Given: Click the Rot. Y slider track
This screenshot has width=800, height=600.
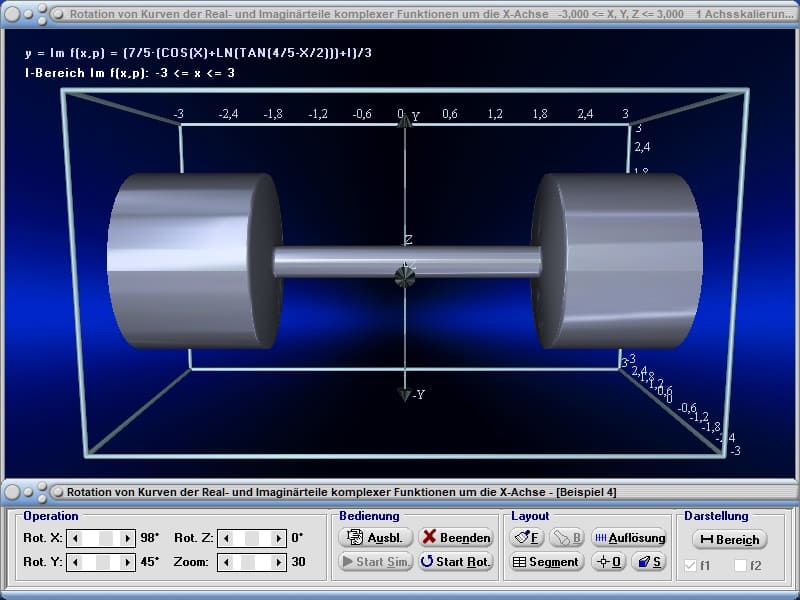Looking at the screenshot, I should (101, 562).
